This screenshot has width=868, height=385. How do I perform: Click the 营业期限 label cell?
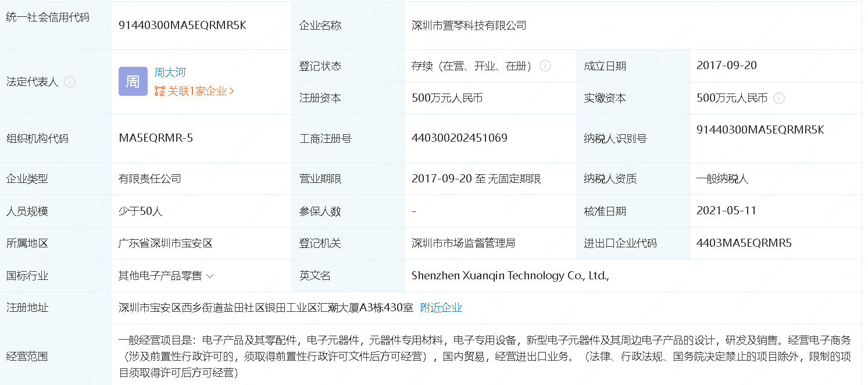click(348, 179)
